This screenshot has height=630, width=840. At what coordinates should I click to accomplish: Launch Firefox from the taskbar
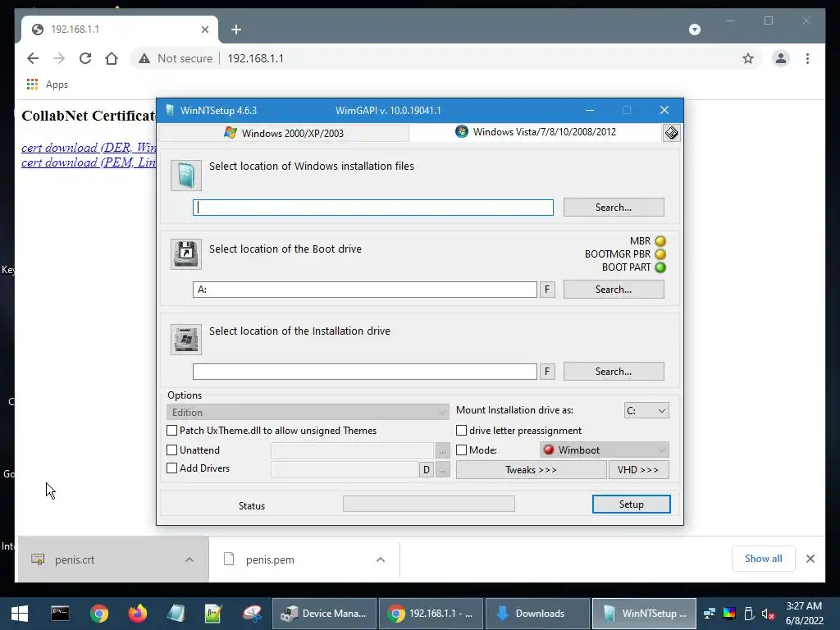coord(137,614)
